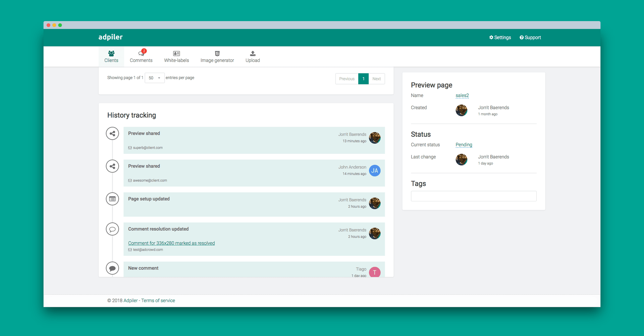Go to the Previous page
644x336 pixels.
pyautogui.click(x=347, y=79)
